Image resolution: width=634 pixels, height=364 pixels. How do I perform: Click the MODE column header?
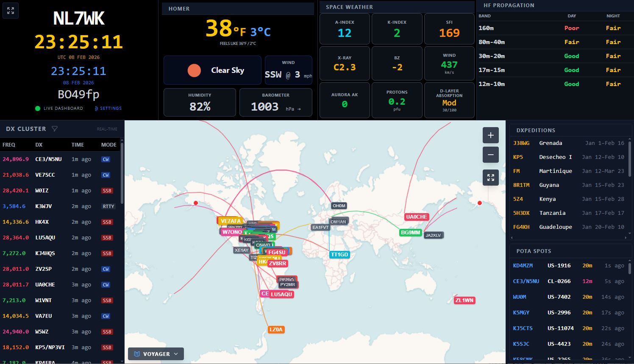[109, 145]
